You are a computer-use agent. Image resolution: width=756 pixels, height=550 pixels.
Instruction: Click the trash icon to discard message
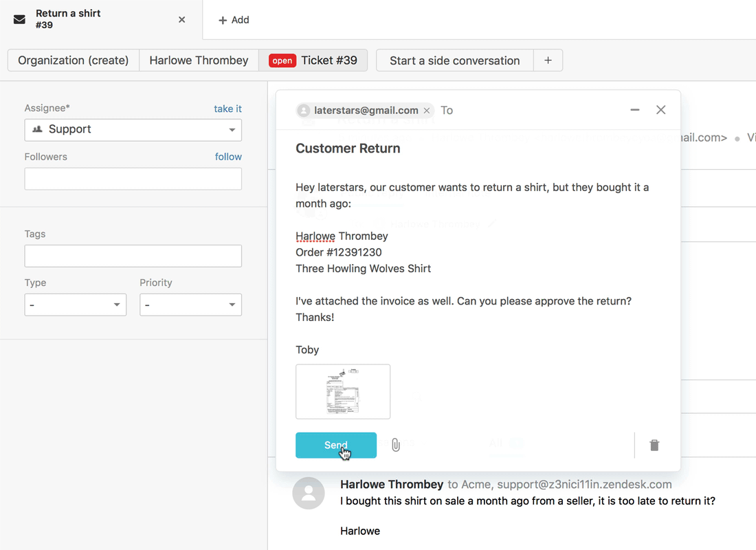pyautogui.click(x=654, y=445)
